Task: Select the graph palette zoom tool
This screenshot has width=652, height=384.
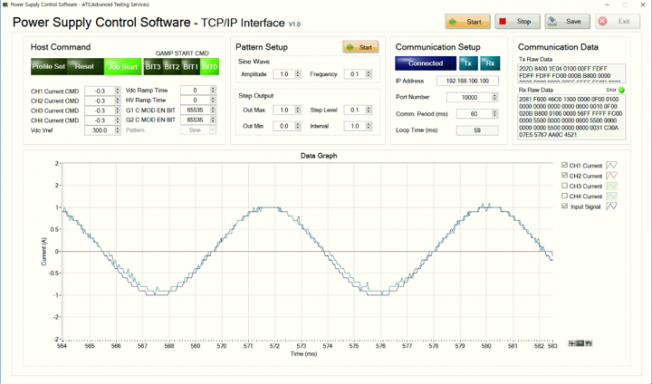Action: (x=580, y=343)
